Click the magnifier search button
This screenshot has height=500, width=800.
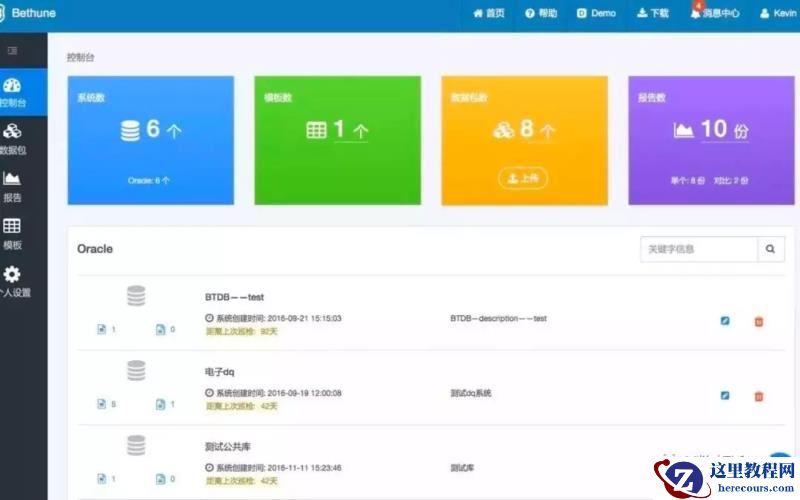[770, 249]
